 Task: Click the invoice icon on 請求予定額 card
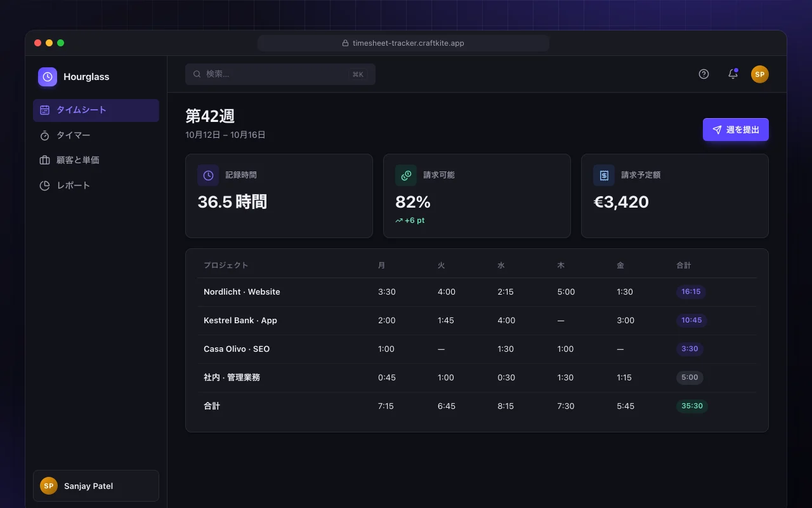(604, 175)
